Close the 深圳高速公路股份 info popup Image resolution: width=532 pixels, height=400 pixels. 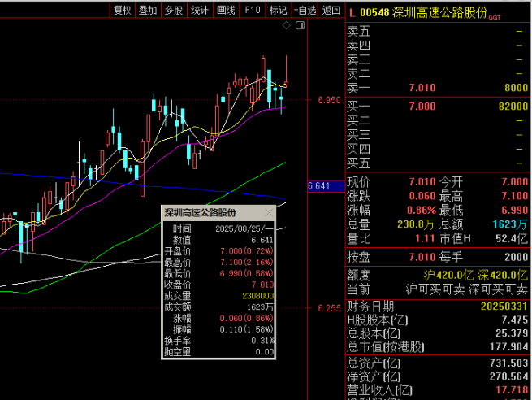coord(269,213)
